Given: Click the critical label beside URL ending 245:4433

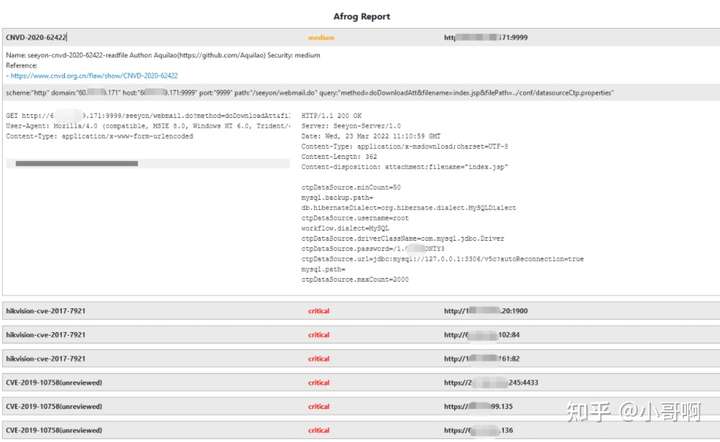Looking at the screenshot, I should 319,383.
